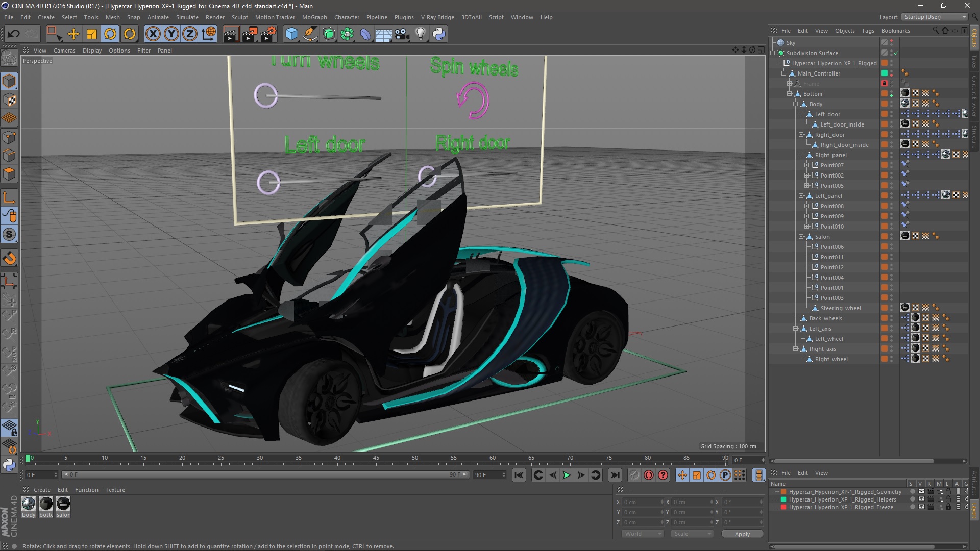Select the Move tool
This screenshot has width=980, height=551.
[73, 34]
